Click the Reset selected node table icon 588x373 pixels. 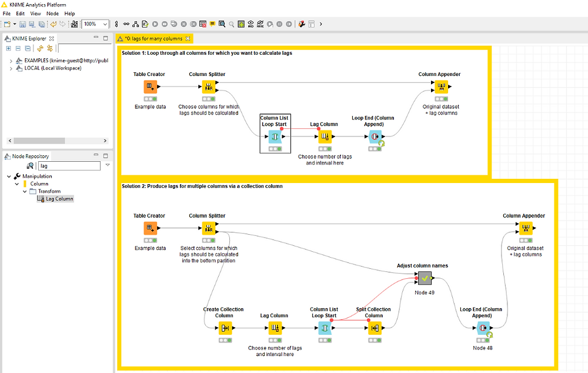coord(203,24)
